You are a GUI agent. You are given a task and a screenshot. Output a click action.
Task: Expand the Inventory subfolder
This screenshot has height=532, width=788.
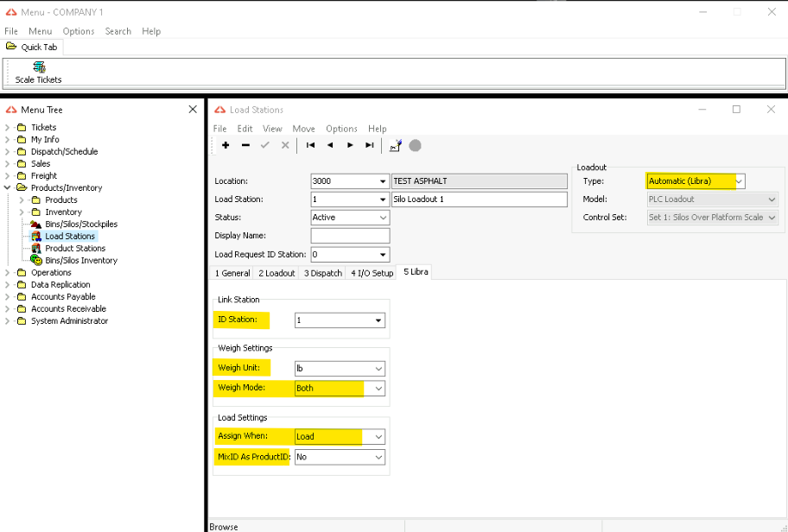click(x=22, y=212)
